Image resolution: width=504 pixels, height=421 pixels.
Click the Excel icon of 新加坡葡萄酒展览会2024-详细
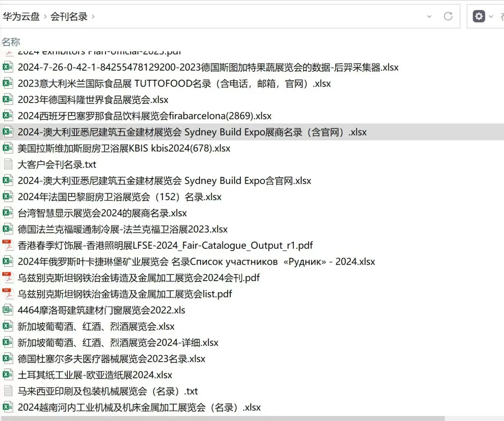[x=7, y=342]
